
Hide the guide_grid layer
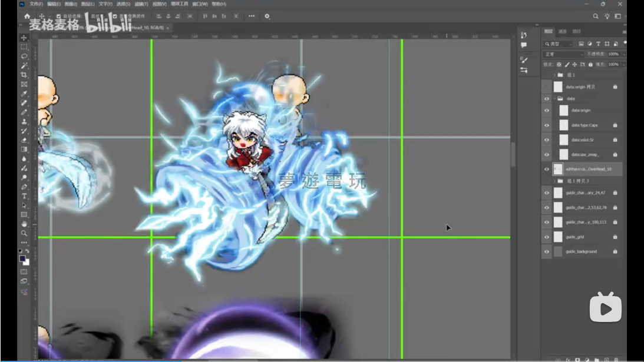click(x=547, y=237)
